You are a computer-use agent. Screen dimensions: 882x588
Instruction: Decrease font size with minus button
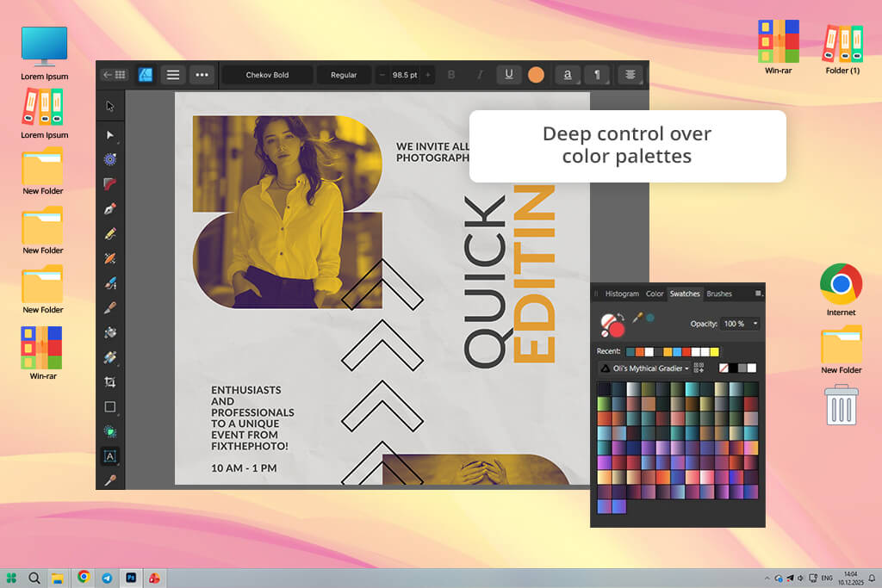[x=382, y=75]
